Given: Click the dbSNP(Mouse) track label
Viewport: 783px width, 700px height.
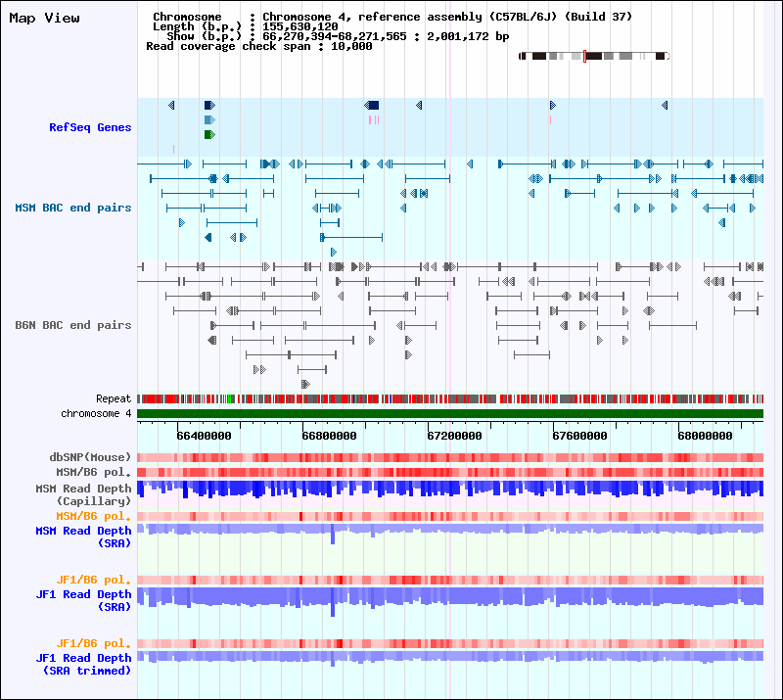Looking at the screenshot, I should point(90,457).
